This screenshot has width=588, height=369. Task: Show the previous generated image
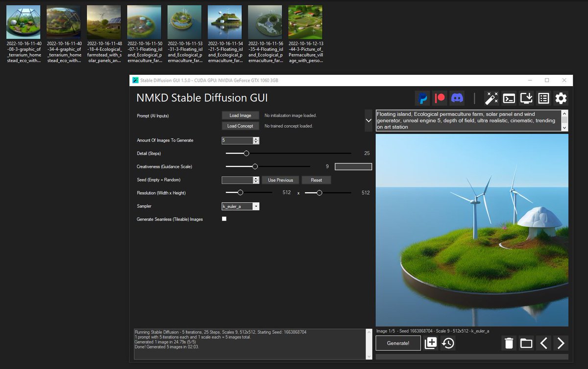tap(543, 343)
